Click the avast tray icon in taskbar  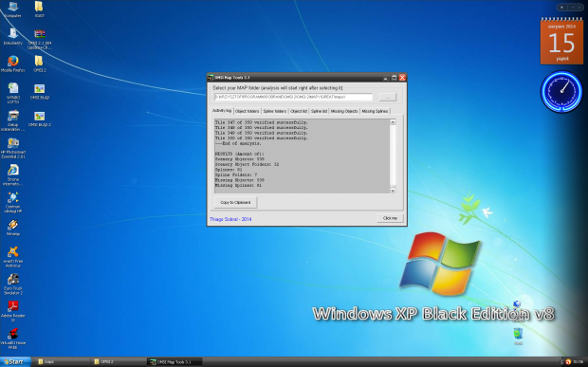(568, 361)
